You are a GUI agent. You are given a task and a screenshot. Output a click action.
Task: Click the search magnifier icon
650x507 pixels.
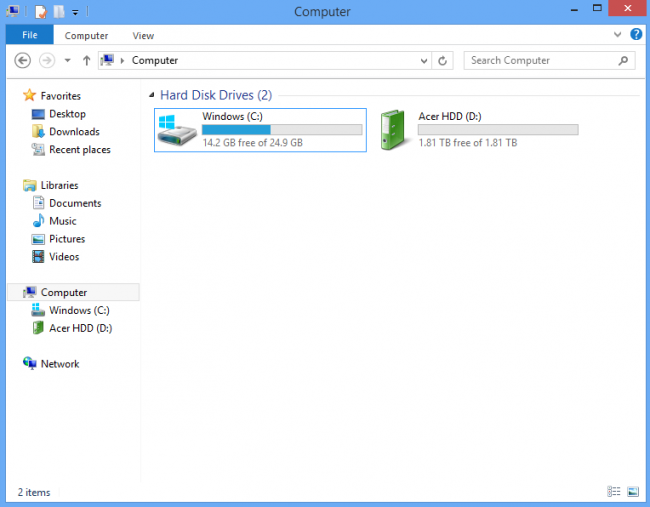pos(623,61)
